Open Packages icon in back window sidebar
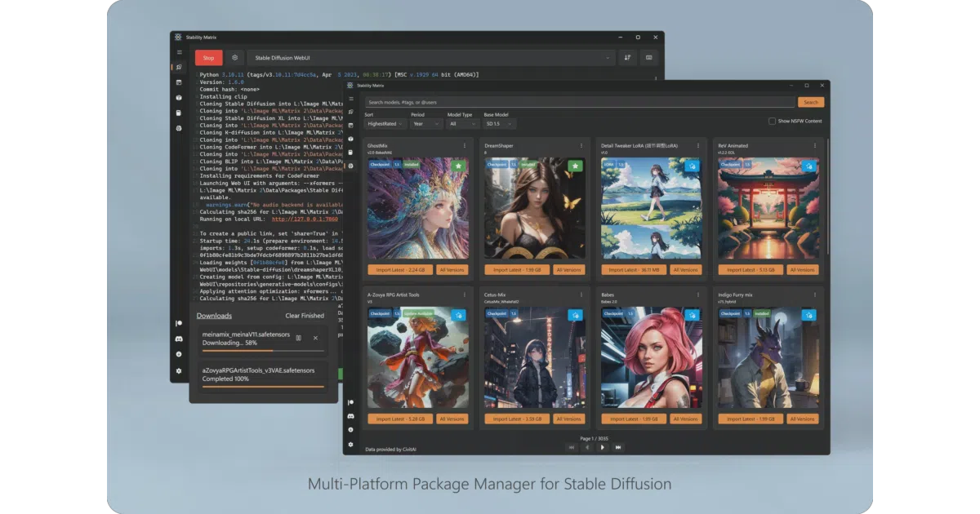This screenshot has height=514, width=980. pos(179,82)
